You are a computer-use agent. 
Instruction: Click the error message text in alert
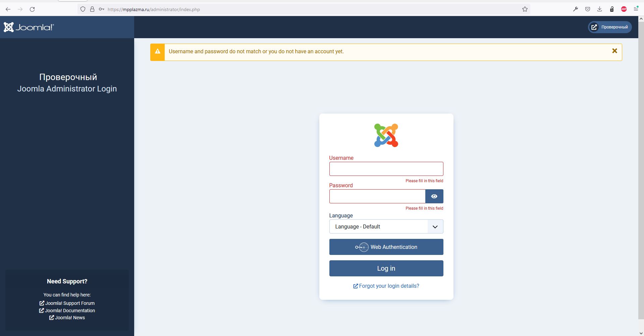tap(256, 52)
